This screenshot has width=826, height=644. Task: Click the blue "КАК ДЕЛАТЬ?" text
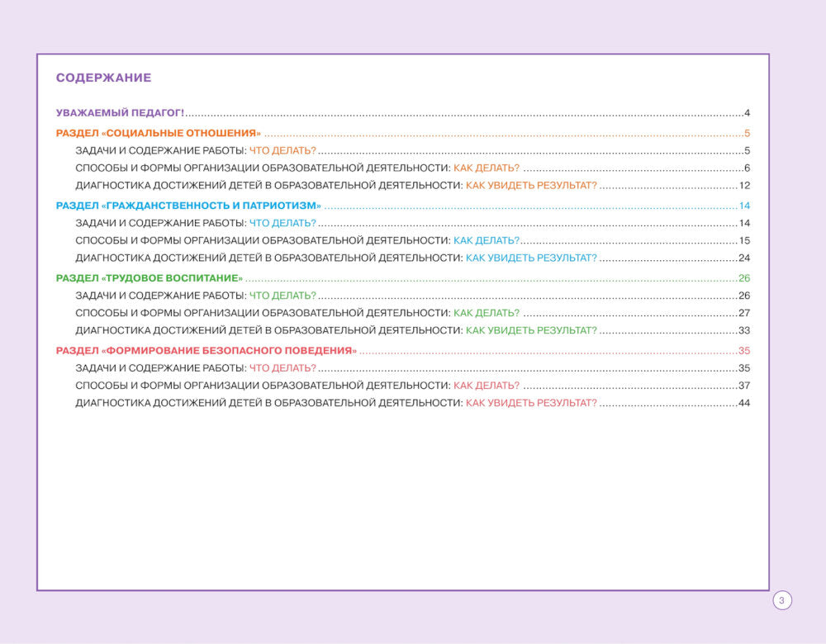[x=487, y=240]
